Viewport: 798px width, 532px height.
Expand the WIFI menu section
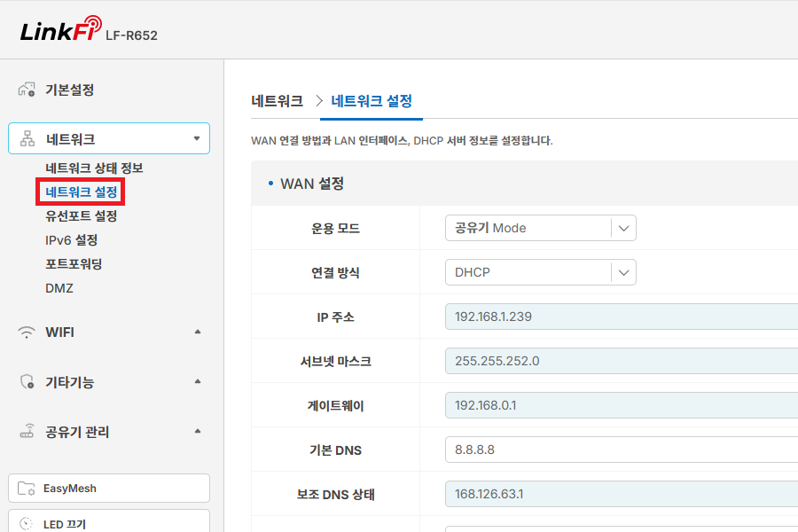click(198, 332)
